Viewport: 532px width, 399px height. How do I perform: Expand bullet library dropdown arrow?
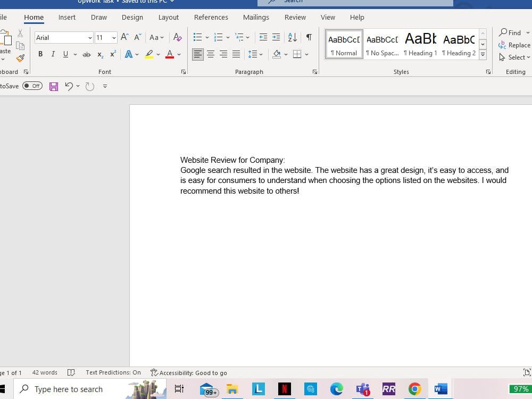pyautogui.click(x=207, y=37)
